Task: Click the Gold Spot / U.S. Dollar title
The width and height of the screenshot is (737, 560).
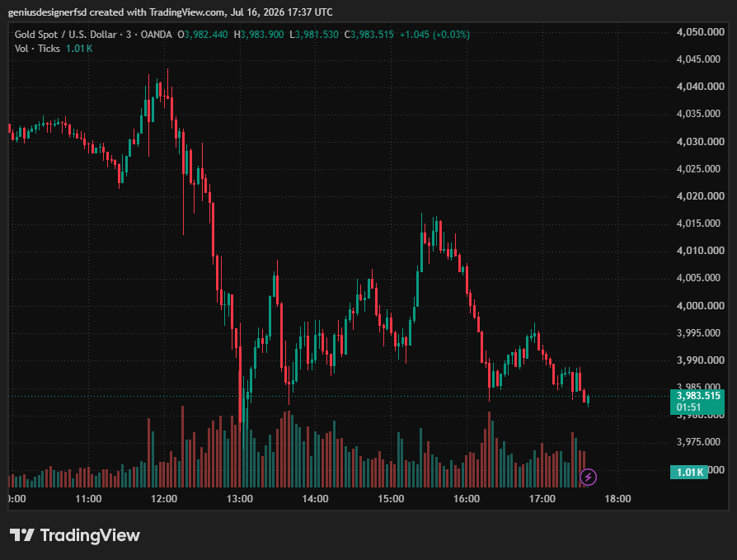Action: pos(65,35)
